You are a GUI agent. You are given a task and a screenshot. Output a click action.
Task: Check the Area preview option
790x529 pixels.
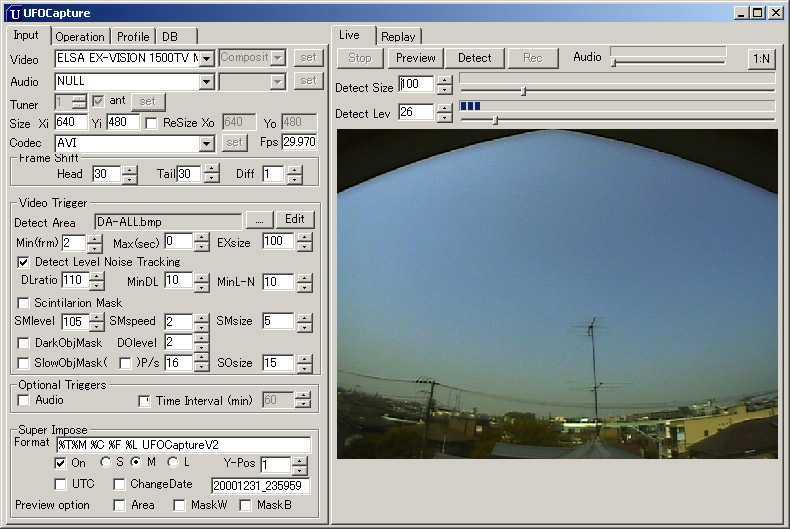coord(119,505)
